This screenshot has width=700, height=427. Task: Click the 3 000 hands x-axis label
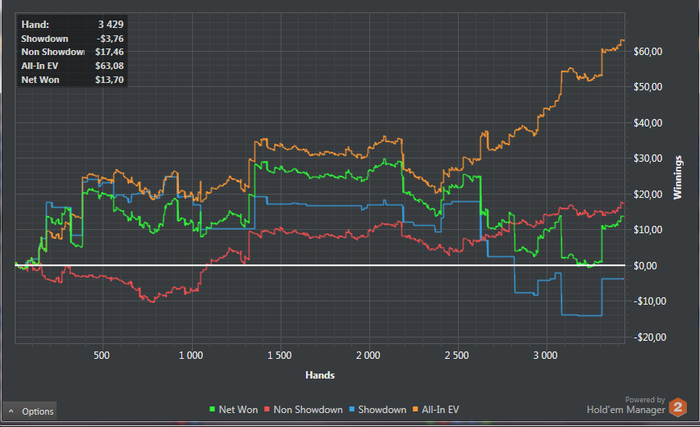point(545,355)
